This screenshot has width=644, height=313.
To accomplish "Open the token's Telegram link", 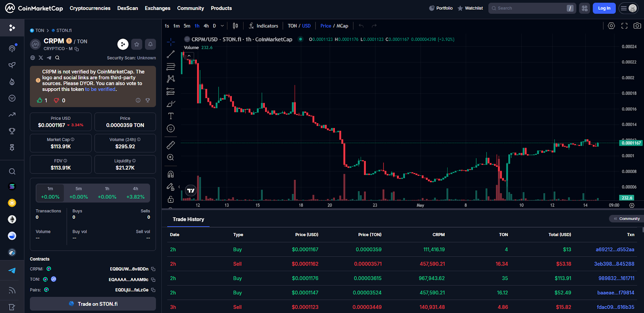I will click(x=49, y=58).
